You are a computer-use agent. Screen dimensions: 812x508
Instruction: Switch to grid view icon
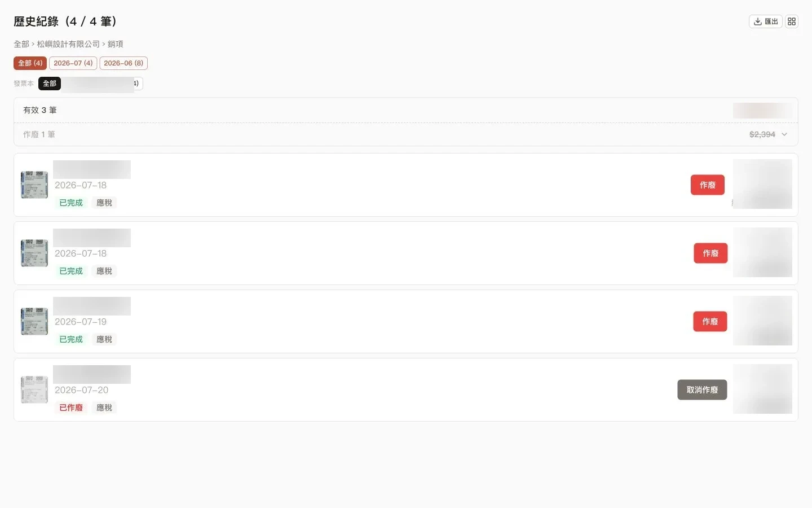tap(792, 21)
